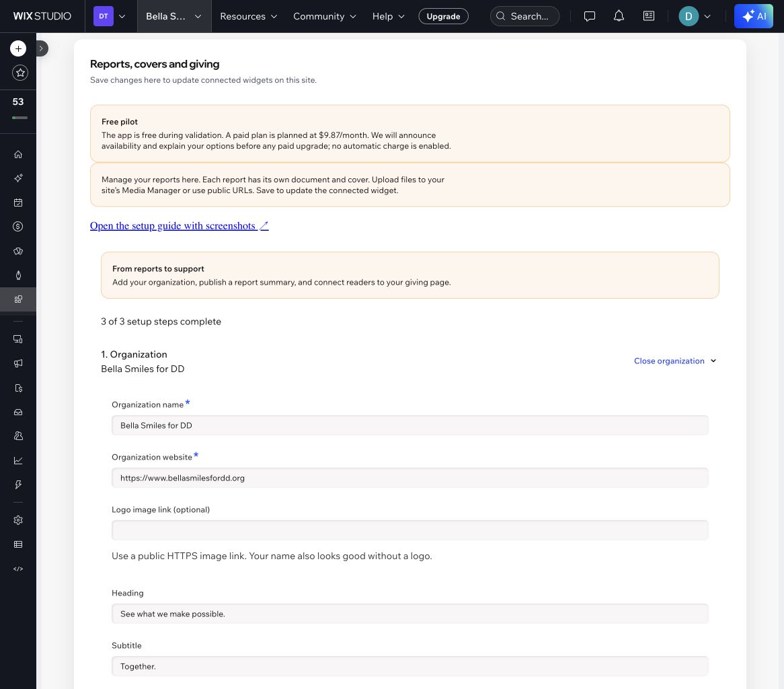Open the invoice document sidebar icon
The height and width of the screenshot is (689, 784).
(x=18, y=388)
